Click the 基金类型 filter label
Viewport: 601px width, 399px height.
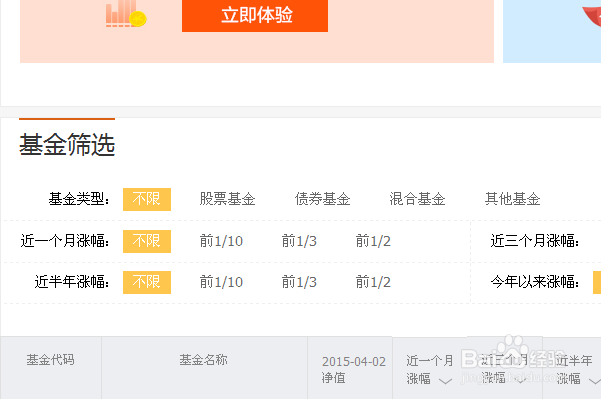79,199
